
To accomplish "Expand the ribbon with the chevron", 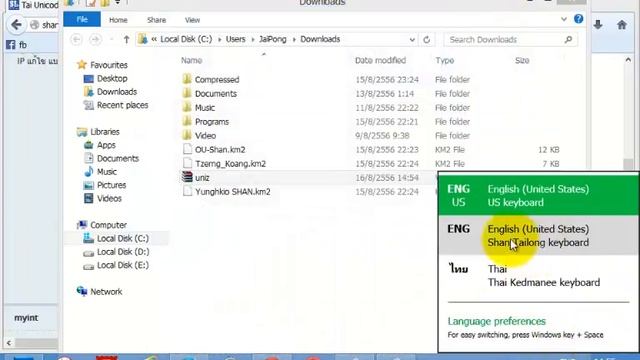I will click(x=564, y=19).
